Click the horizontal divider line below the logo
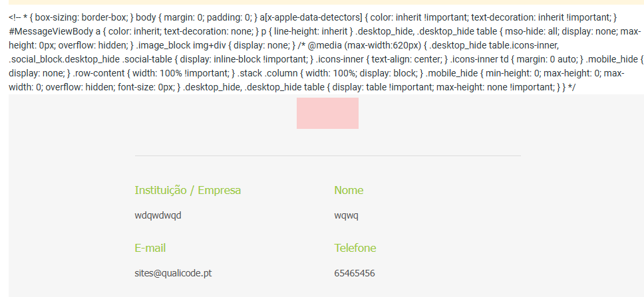This screenshot has height=297, width=644. 327,156
